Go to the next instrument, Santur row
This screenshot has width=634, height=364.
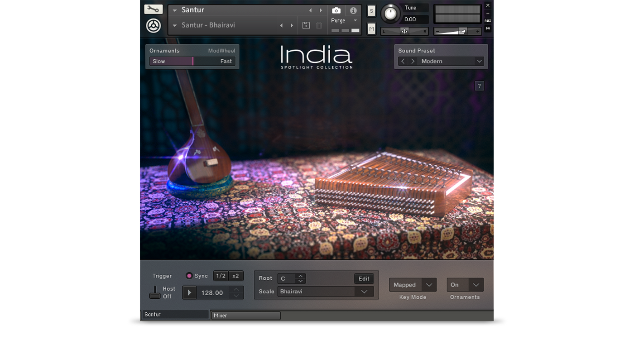pos(321,10)
